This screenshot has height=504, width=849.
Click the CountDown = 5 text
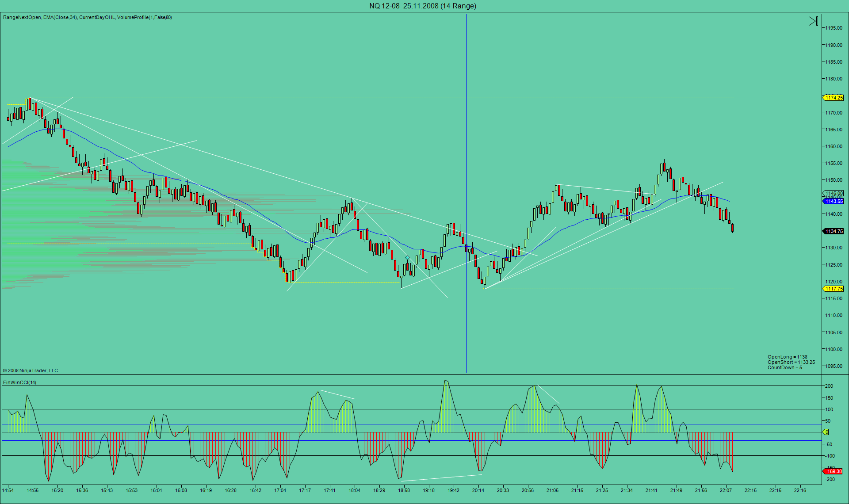click(784, 367)
